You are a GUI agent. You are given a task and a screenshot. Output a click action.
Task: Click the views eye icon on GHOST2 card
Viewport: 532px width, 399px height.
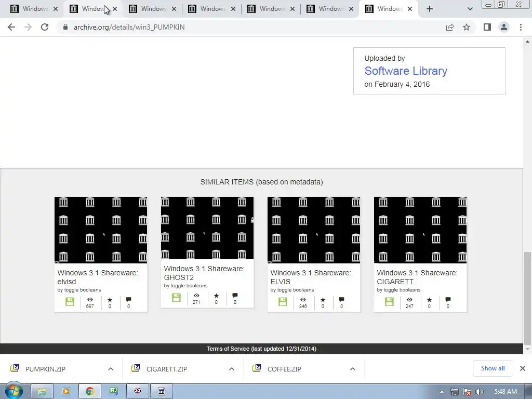pos(196,296)
